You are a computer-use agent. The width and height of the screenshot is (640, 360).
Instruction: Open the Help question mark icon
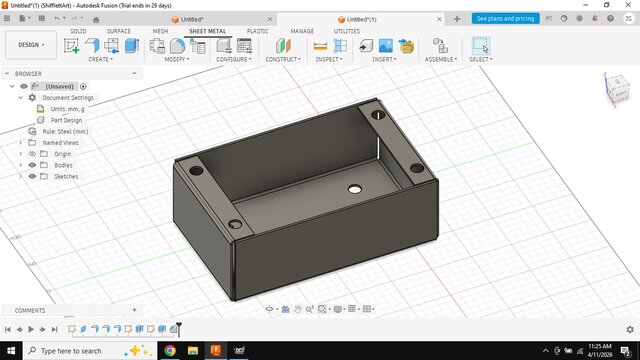click(610, 19)
